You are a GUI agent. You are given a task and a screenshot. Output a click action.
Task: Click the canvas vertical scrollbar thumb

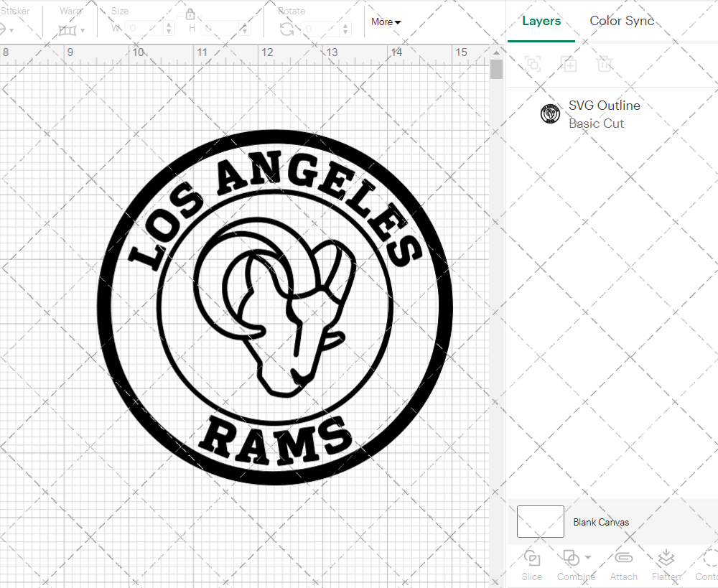tap(496, 69)
